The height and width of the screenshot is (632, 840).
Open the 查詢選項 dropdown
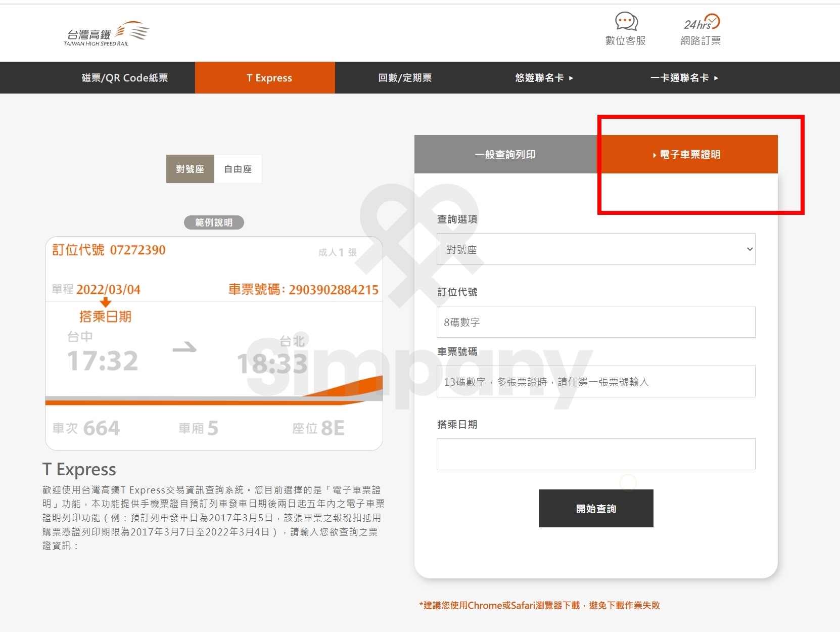(x=595, y=249)
